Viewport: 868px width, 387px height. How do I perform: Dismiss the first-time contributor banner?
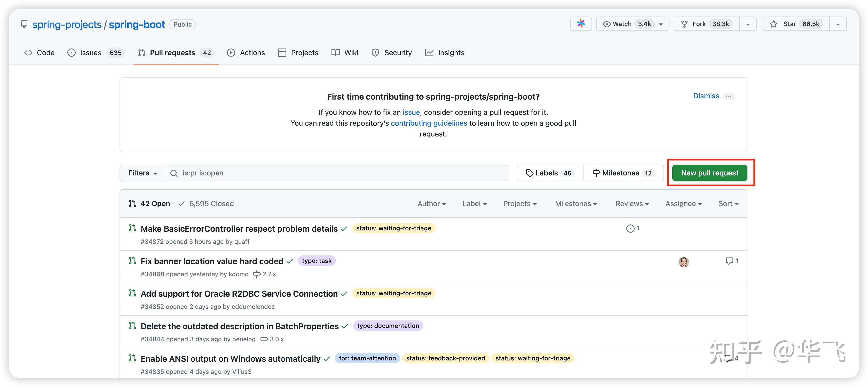coord(706,96)
